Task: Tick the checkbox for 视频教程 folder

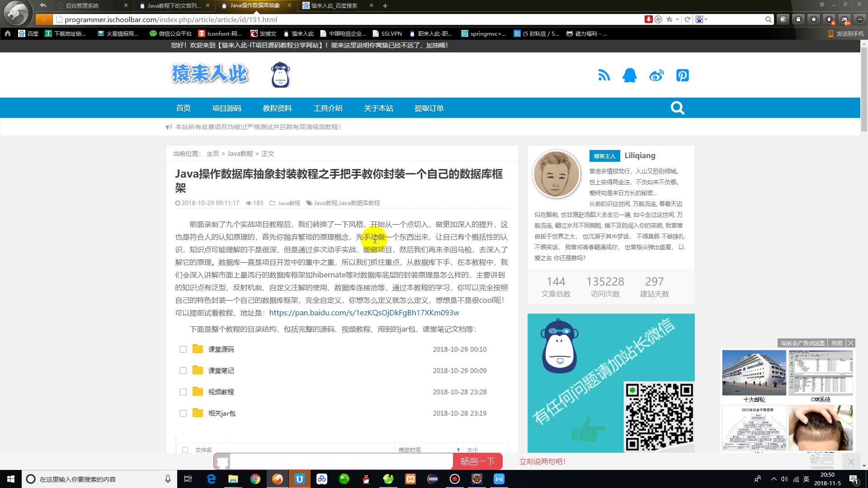Action: [183, 392]
